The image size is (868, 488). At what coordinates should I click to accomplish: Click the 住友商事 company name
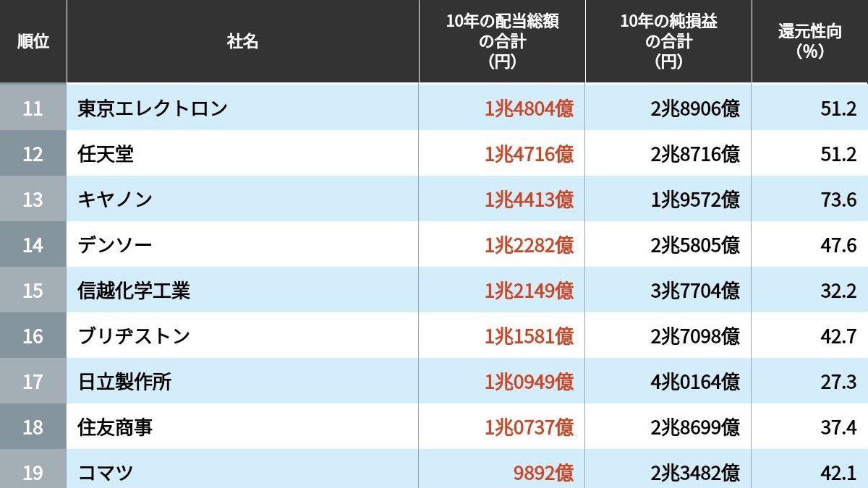pos(115,427)
